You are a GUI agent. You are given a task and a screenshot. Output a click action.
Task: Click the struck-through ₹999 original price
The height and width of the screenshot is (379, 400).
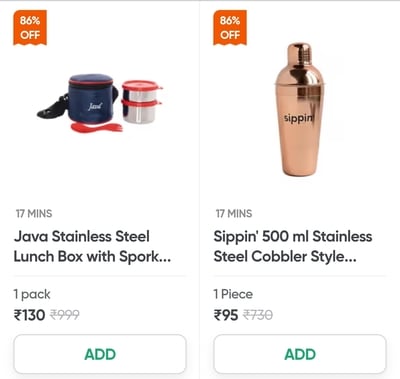click(x=65, y=315)
